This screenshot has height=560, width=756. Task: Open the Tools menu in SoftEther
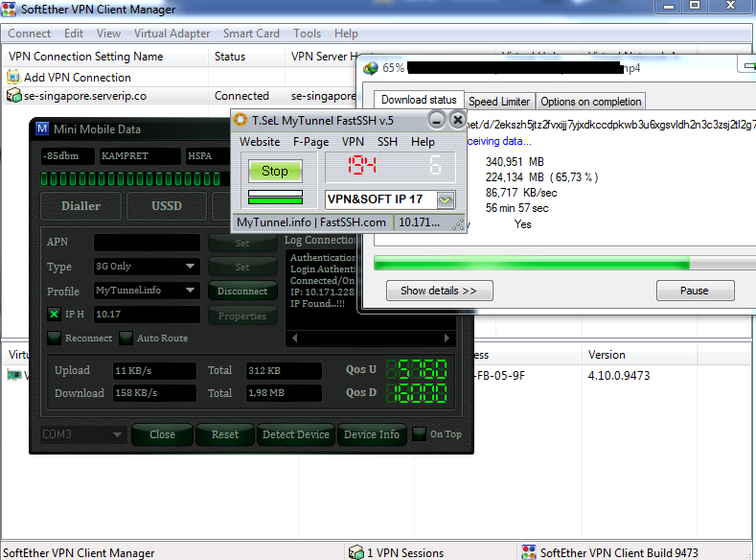point(308,34)
